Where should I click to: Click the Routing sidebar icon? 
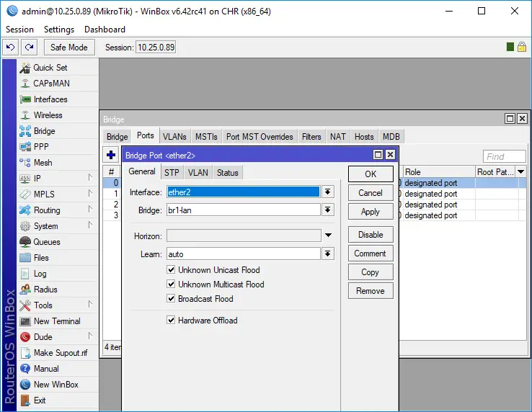click(25, 210)
